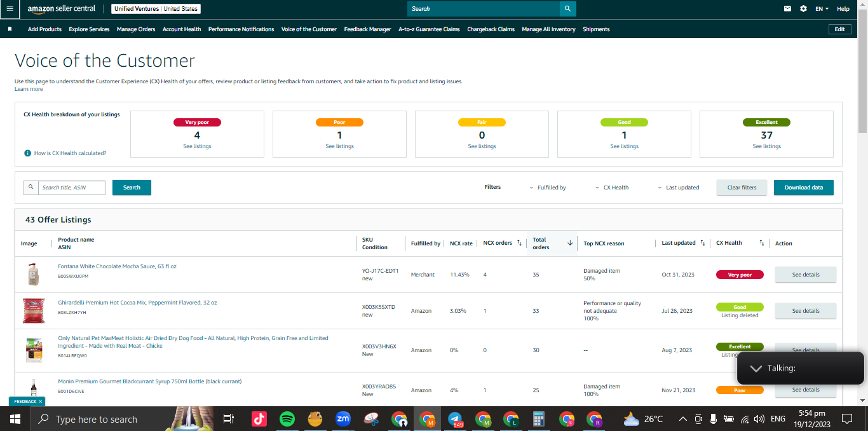Open the CX Health filter dropdown
The height and width of the screenshot is (431, 868).
pos(612,188)
